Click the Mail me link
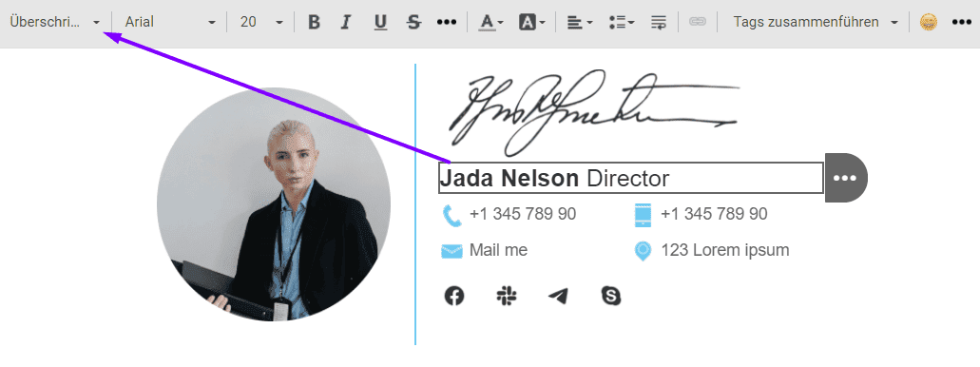The image size is (980, 367). click(498, 251)
